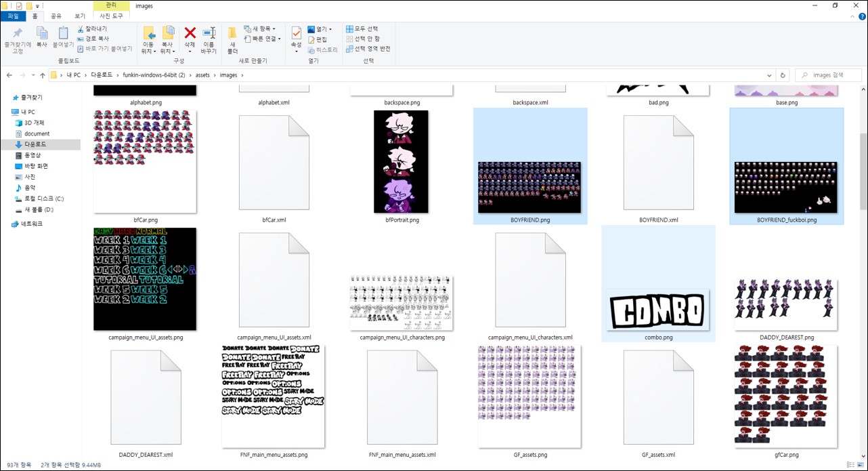868x471 pixels.
Task: Click Invert selection (선택 영역 반전)
Action: (x=368, y=49)
